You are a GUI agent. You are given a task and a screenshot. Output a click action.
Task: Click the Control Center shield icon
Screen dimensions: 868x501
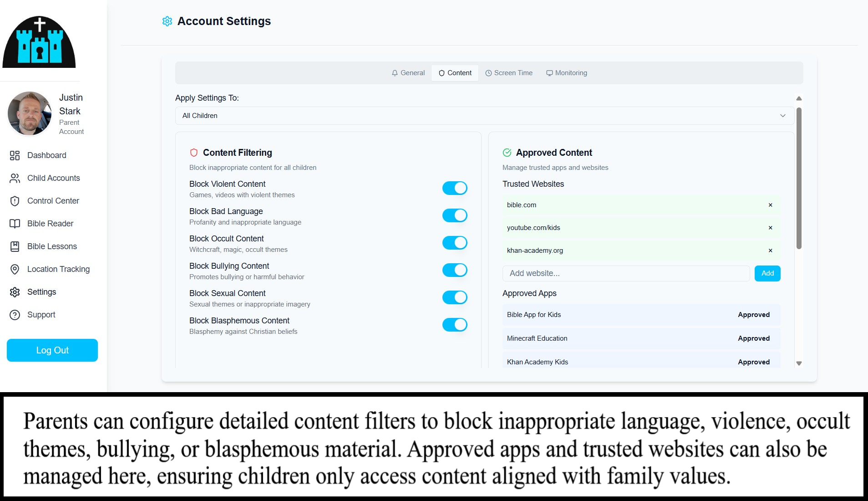point(15,201)
